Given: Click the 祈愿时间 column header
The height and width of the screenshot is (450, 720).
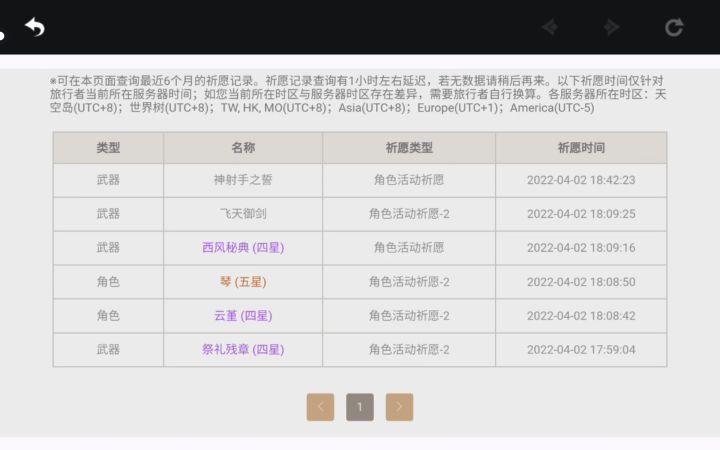Looking at the screenshot, I should click(581, 148).
